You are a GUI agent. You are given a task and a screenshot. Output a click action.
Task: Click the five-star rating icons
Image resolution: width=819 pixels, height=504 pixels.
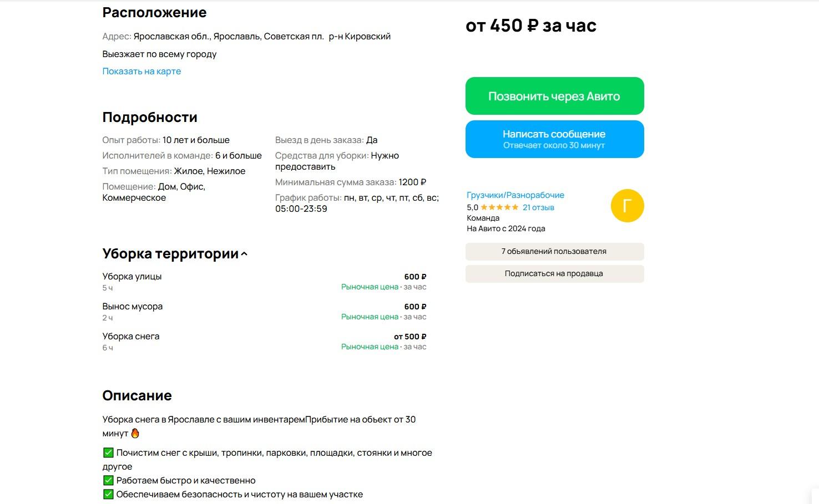499,207
